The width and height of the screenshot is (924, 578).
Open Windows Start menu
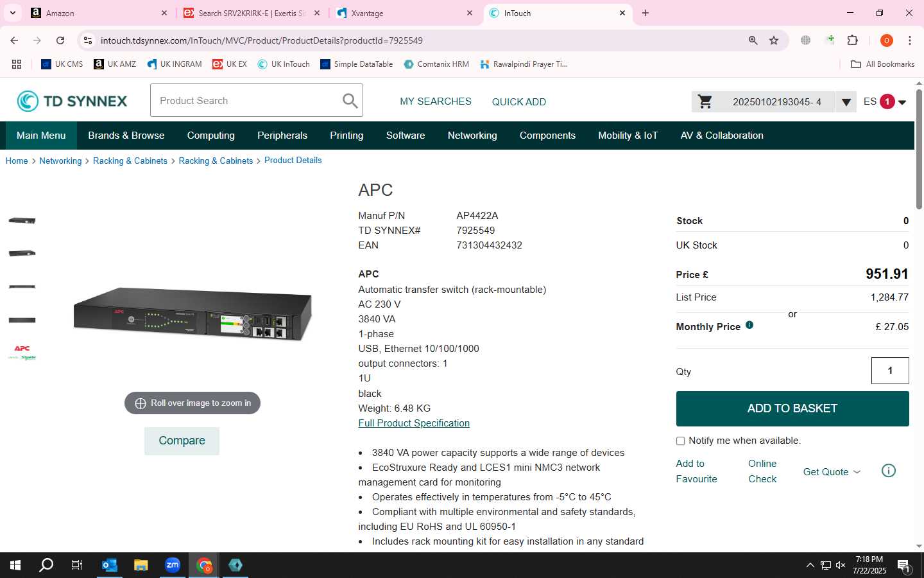point(15,565)
